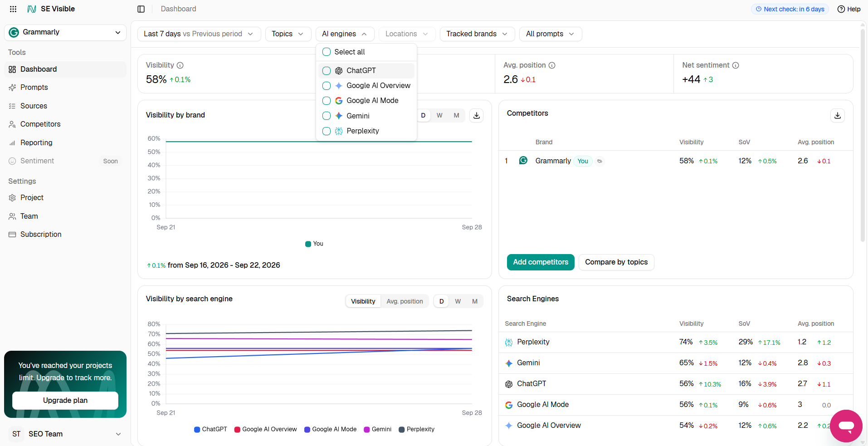Expand the Topics filter dropdown
Screen dimensions: 868x446
[x=288, y=34]
